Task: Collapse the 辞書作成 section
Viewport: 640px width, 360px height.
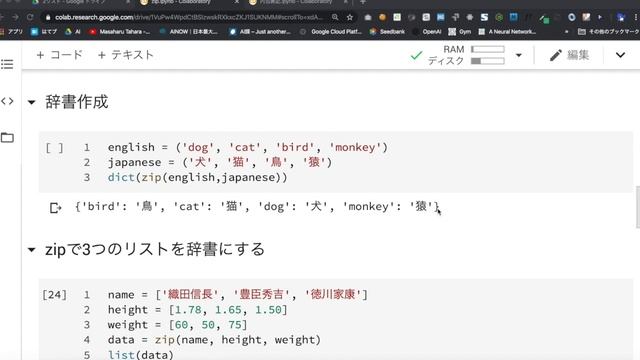Action: pyautogui.click(x=31, y=102)
